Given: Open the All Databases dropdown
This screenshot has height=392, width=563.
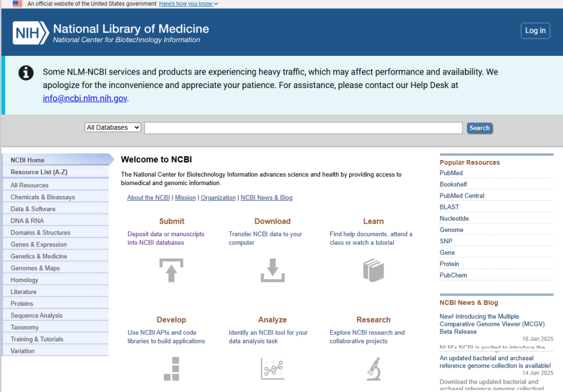Looking at the screenshot, I should (x=113, y=128).
